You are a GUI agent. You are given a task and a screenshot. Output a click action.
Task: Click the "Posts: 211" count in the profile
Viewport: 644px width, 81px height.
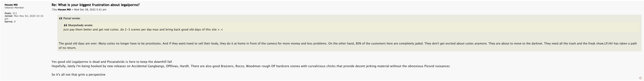[x=11, y=13]
